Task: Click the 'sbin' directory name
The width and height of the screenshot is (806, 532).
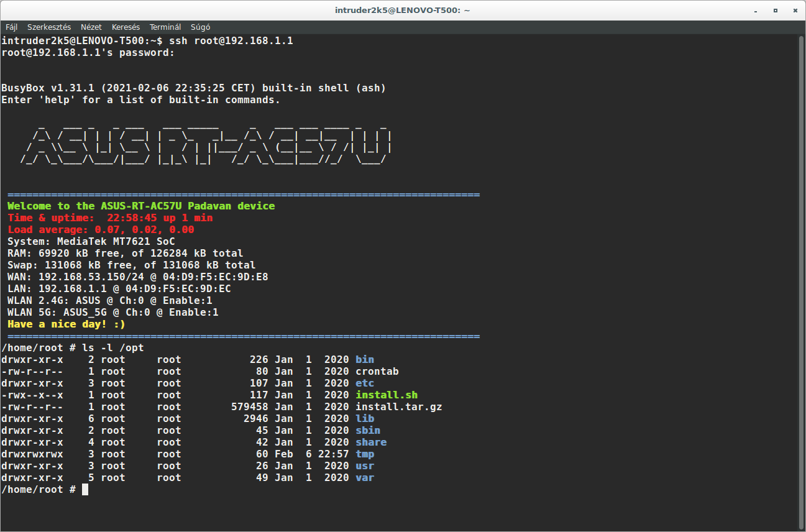Action: coord(368,430)
